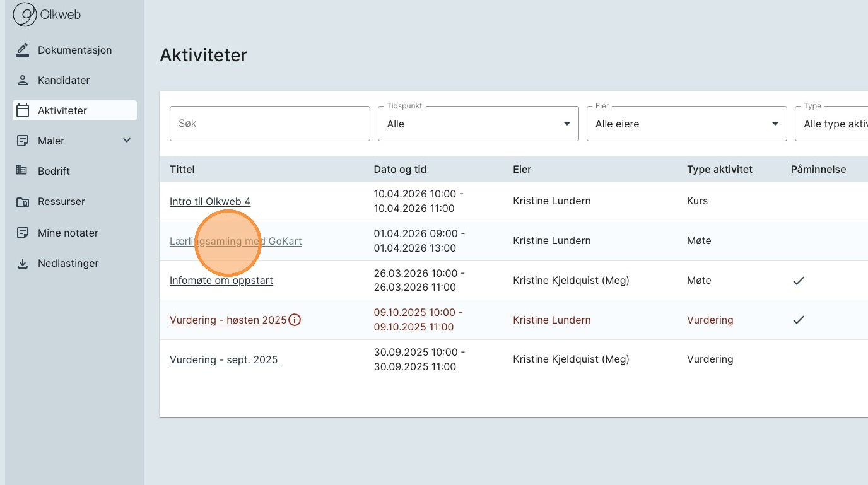
Task: Open the Eier filter dropdown
Action: (x=686, y=124)
